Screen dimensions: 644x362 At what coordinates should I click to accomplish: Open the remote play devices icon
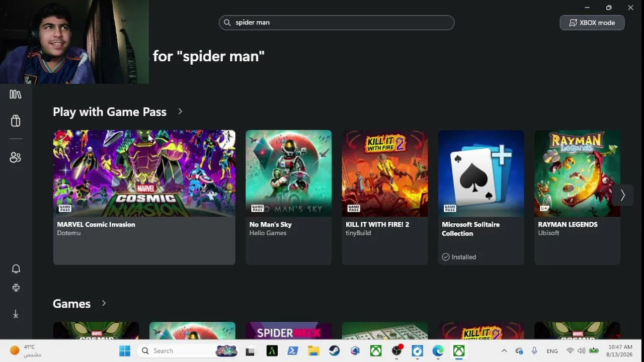[x=16, y=288]
